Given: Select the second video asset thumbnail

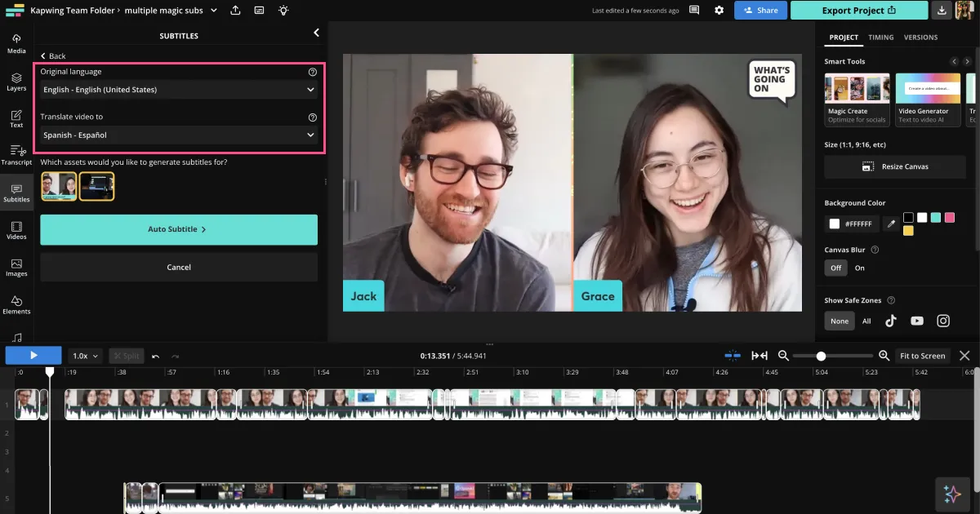Looking at the screenshot, I should [x=96, y=186].
